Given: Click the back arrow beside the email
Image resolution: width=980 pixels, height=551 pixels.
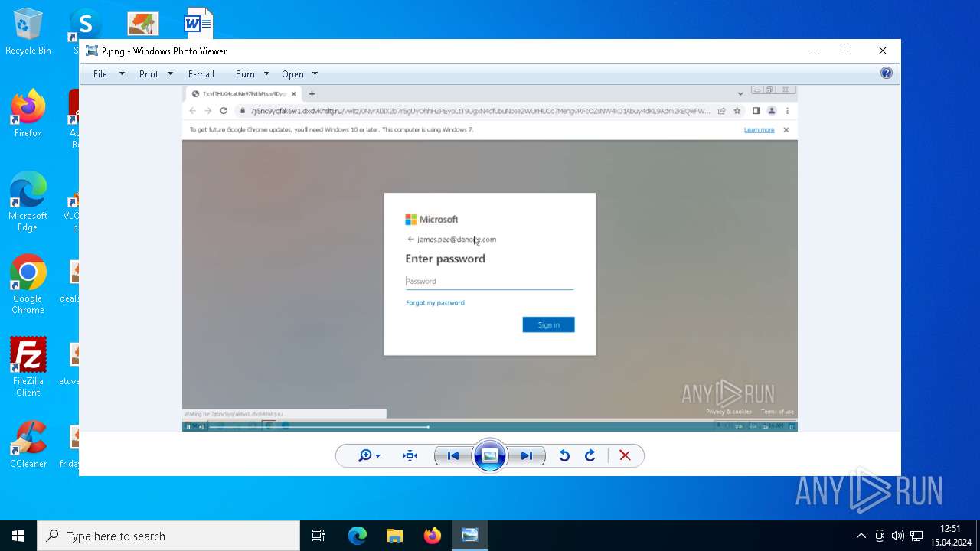Looking at the screenshot, I should 410,240.
